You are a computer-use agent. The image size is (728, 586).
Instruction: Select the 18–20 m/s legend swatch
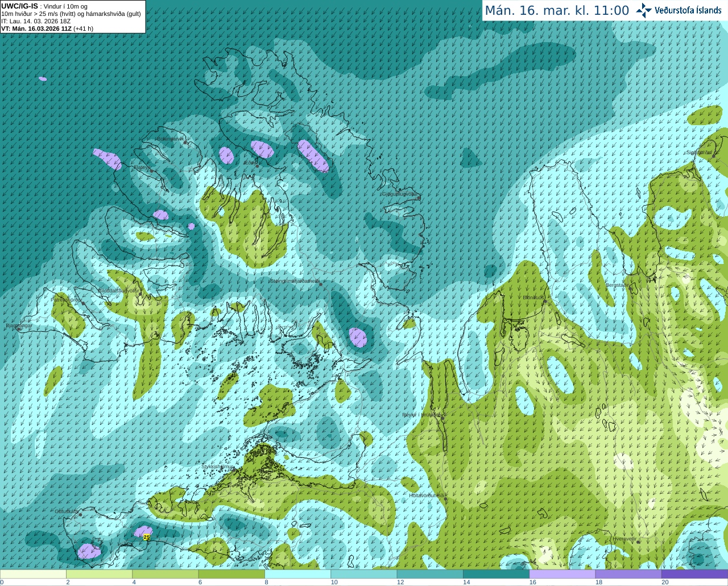[628, 573]
